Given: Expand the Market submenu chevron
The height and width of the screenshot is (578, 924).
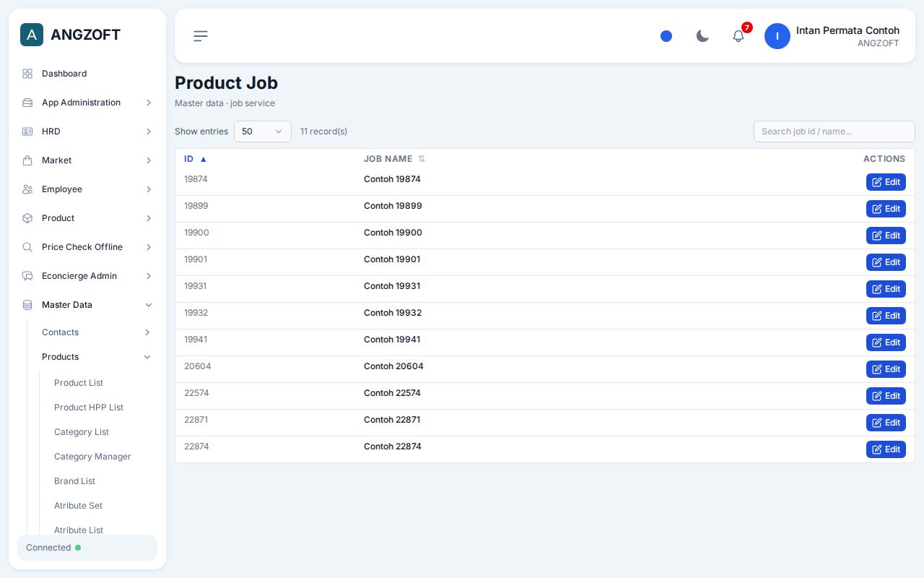Looking at the screenshot, I should (149, 160).
